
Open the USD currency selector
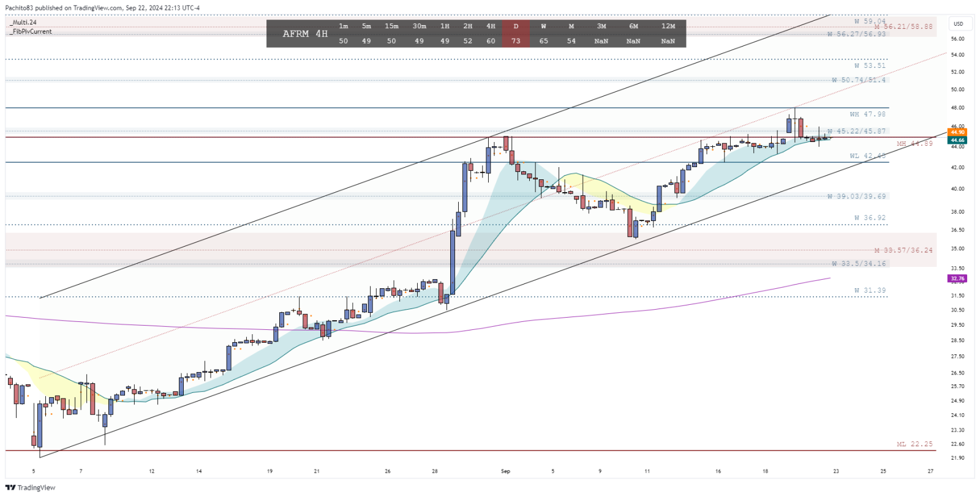(x=958, y=24)
